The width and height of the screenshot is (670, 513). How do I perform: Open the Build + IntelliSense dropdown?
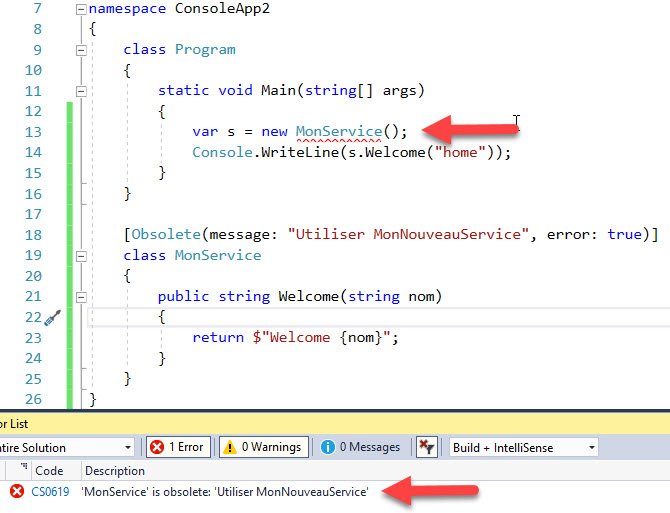point(523,447)
